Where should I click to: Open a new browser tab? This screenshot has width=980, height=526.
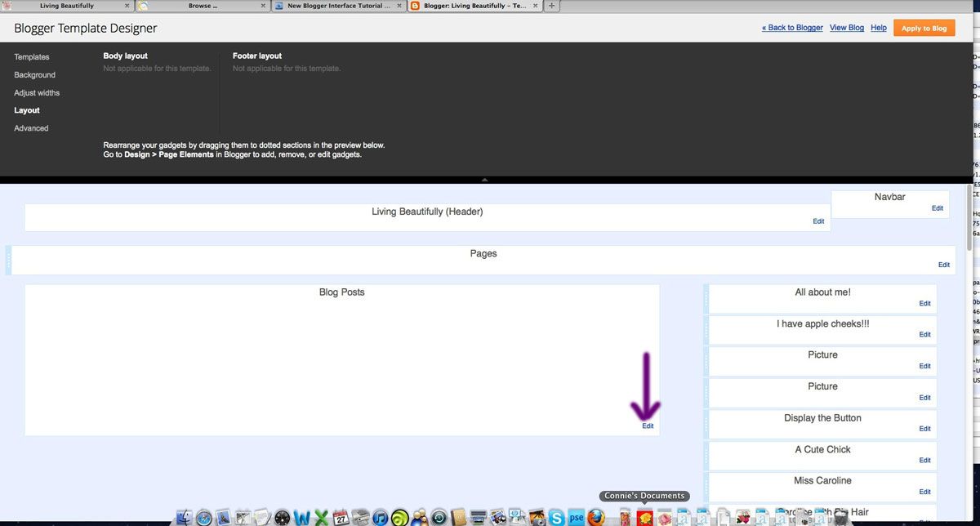tap(551, 6)
